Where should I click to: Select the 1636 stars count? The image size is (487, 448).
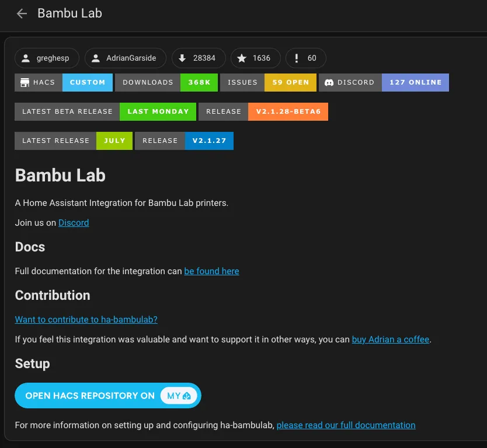(262, 58)
